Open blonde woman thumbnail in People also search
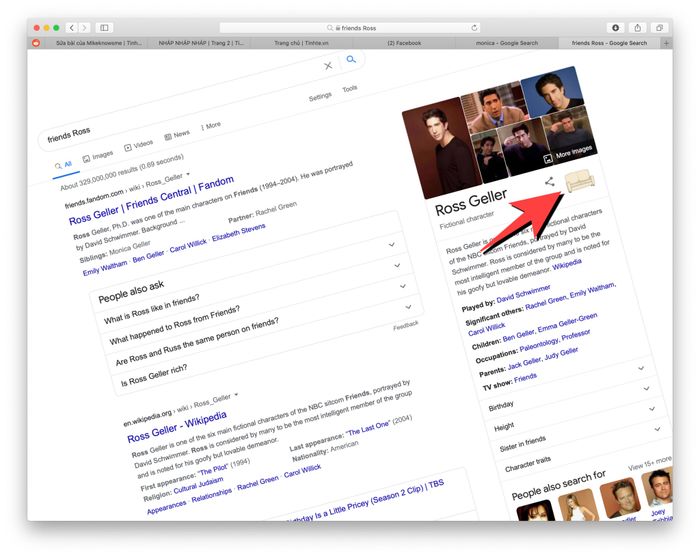Viewport: 700px width, 557px height. pyautogui.click(x=579, y=506)
